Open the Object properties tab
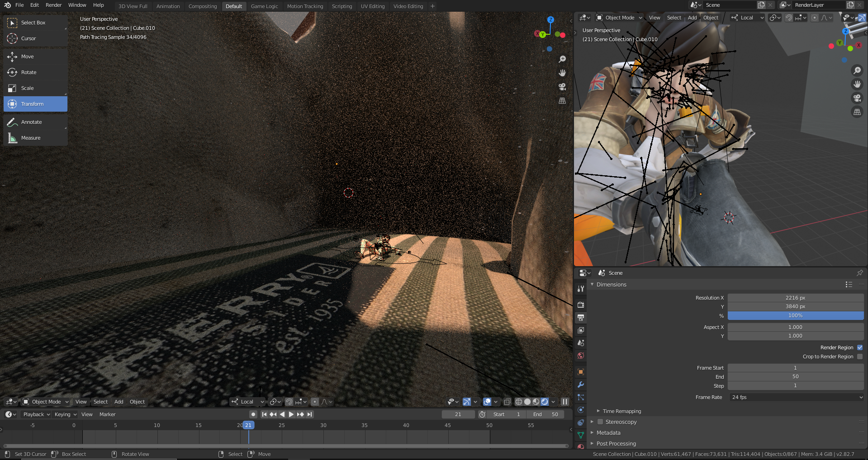Image resolution: width=868 pixels, height=460 pixels. tap(581, 372)
